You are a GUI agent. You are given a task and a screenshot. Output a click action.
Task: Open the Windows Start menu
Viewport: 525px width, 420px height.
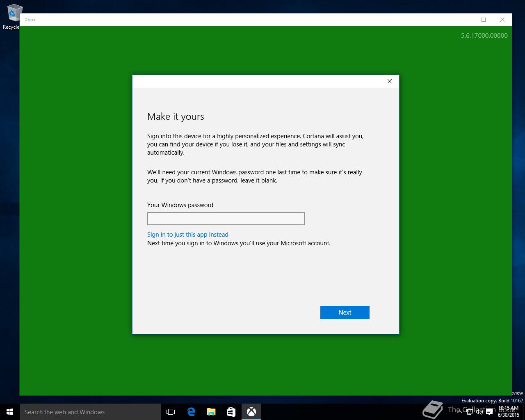[10, 412]
